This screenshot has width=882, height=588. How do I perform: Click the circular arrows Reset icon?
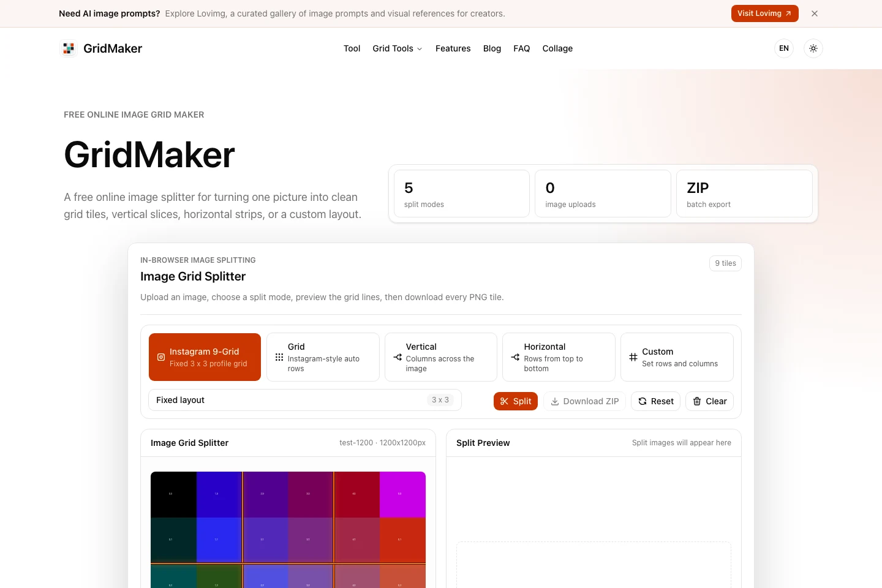(643, 401)
